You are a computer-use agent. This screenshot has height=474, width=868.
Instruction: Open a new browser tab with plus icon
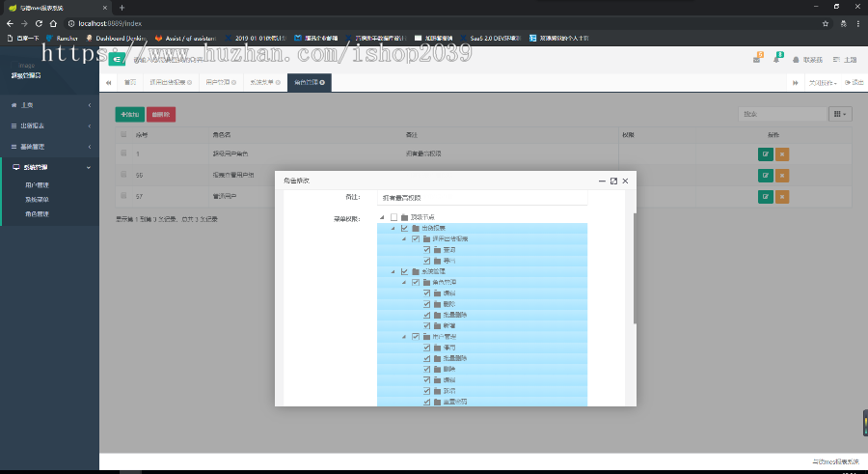[122, 8]
